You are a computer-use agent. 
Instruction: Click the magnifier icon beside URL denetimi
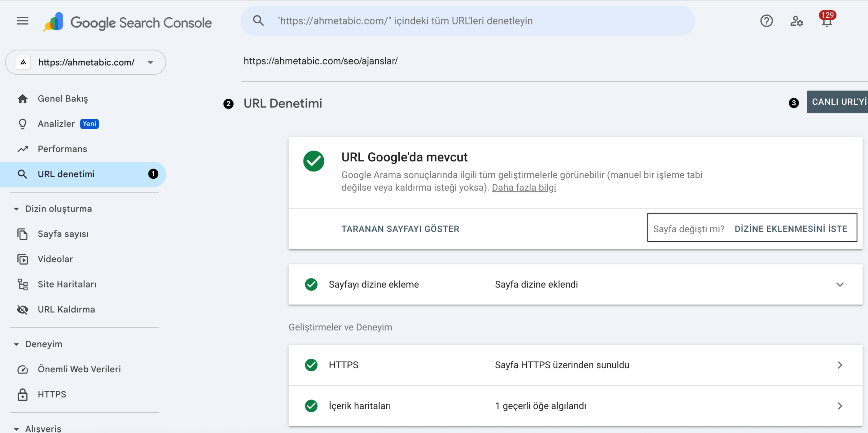pos(22,174)
